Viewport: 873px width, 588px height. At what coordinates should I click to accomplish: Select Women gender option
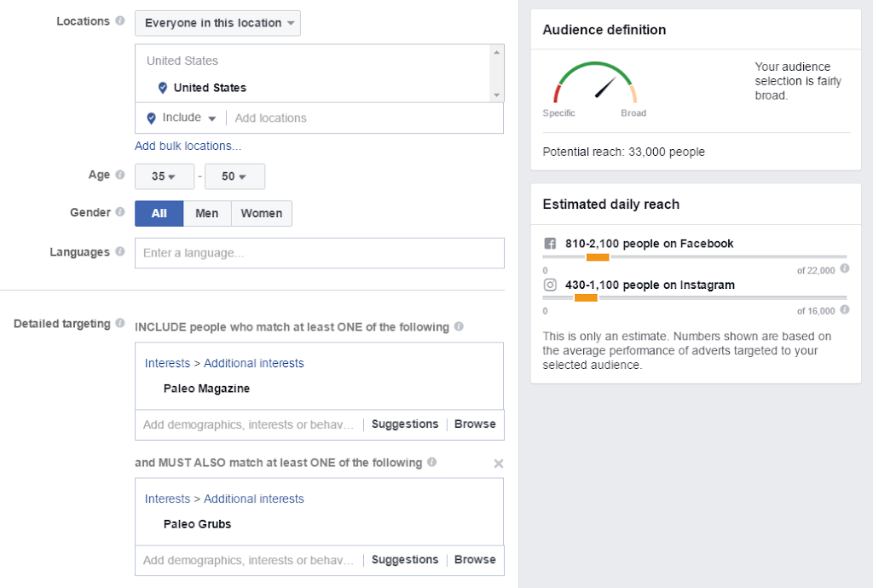(x=262, y=214)
